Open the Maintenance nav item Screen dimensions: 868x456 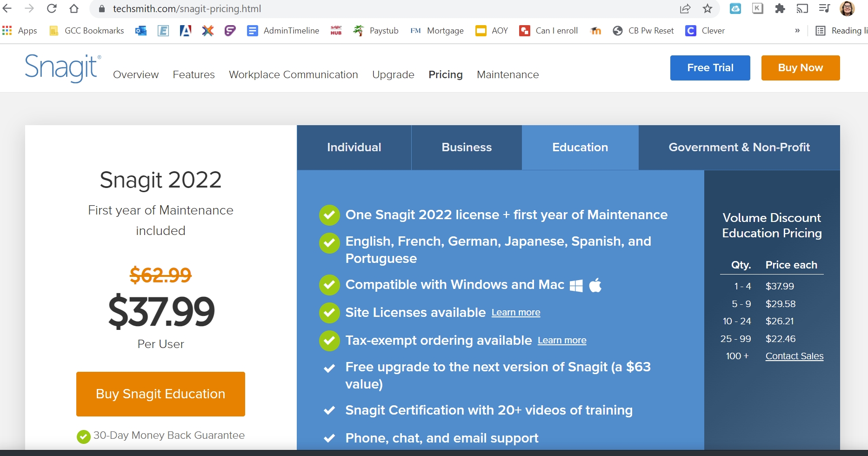pos(508,74)
